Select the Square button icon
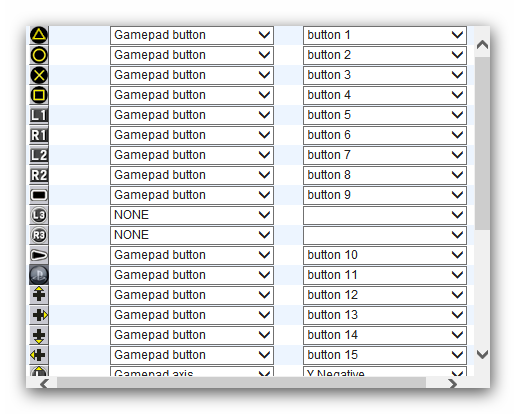This screenshot has height=414, width=516. point(39,95)
